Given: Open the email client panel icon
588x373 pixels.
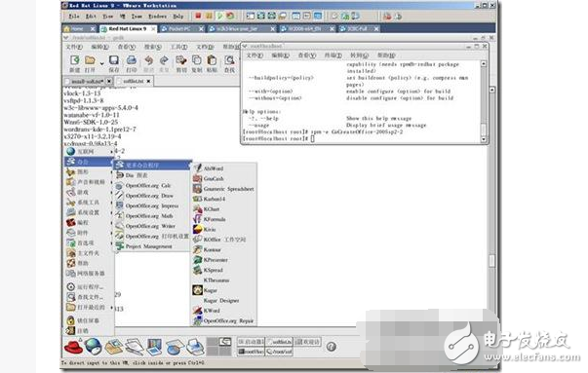Looking at the screenshot, I should (114, 347).
